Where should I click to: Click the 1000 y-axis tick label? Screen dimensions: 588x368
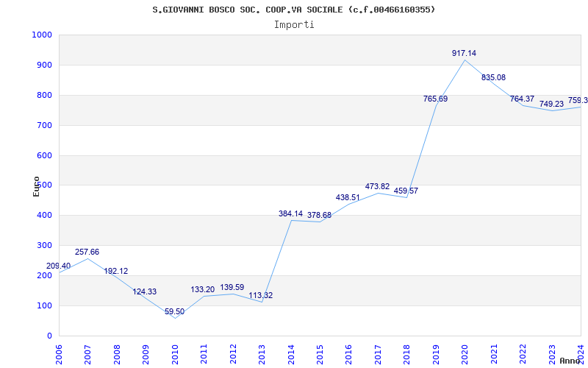(42, 35)
